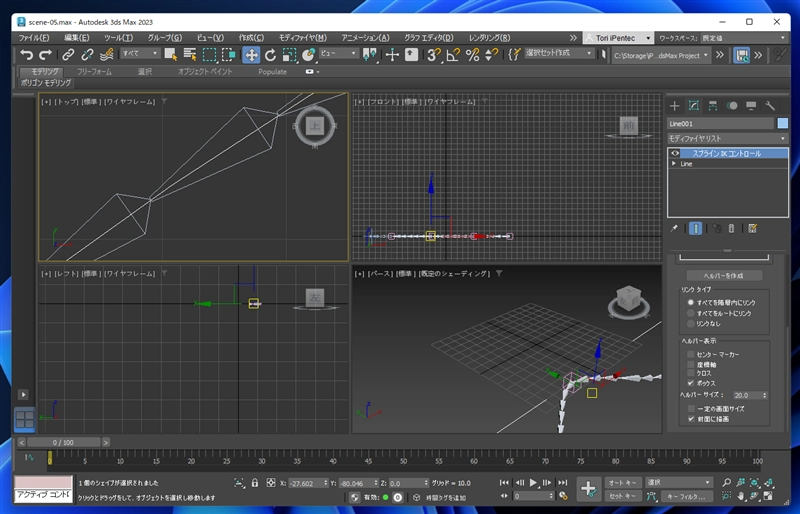Open the Hierarchy tab in command panel

tap(713, 106)
